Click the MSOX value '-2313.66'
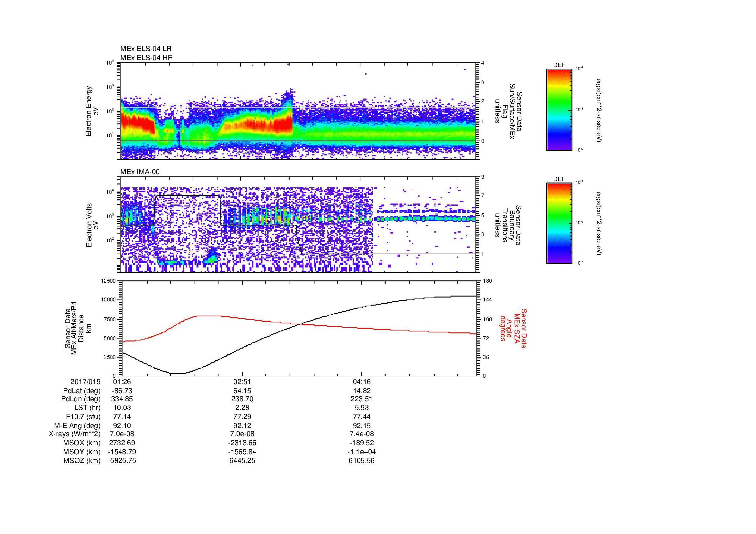This screenshot has width=756, height=534. pyautogui.click(x=242, y=443)
